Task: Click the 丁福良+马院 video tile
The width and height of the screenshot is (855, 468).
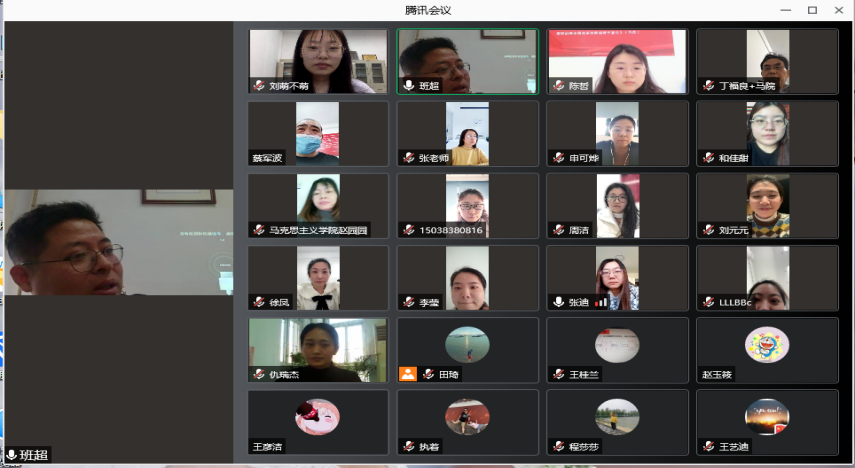Action: (767, 62)
